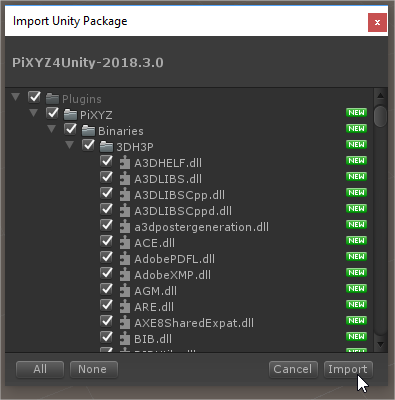395x400 pixels.
Task: Click the All button
Action: click(40, 369)
